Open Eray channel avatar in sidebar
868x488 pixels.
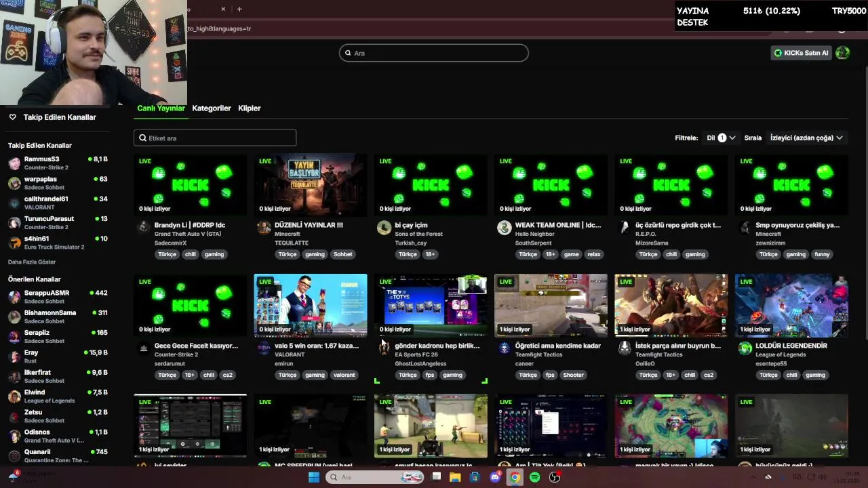click(14, 357)
